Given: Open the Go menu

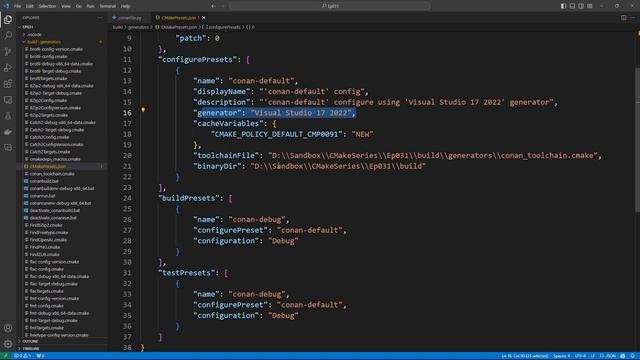Looking at the screenshot, I should pyautogui.click(x=78, y=6).
